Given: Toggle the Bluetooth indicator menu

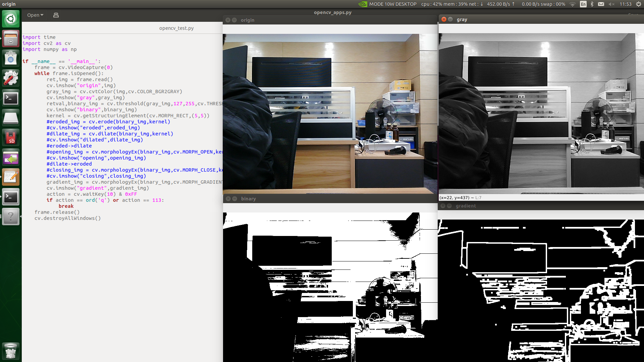Looking at the screenshot, I should 592,4.
